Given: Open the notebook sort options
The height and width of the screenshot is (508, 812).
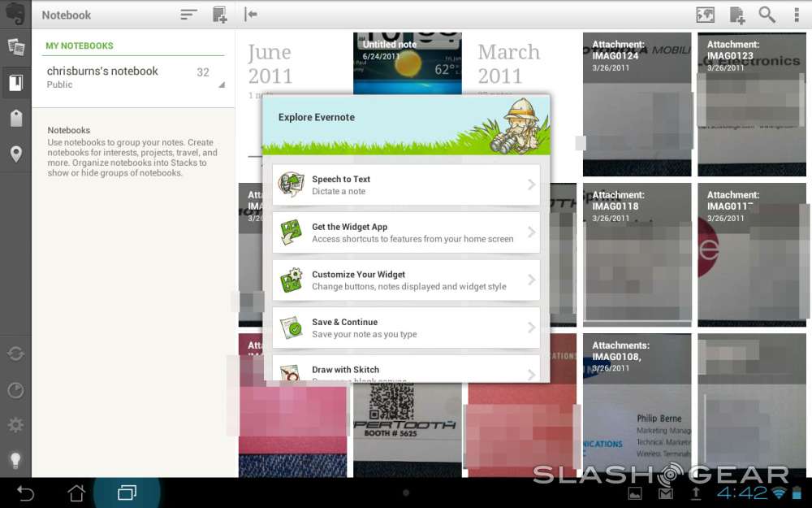Looking at the screenshot, I should [x=188, y=15].
